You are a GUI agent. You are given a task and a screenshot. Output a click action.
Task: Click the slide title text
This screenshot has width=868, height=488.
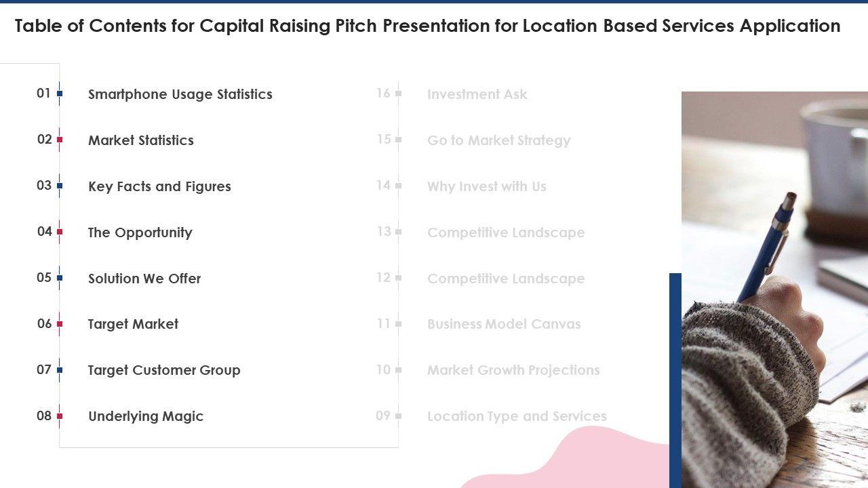pyautogui.click(x=427, y=26)
